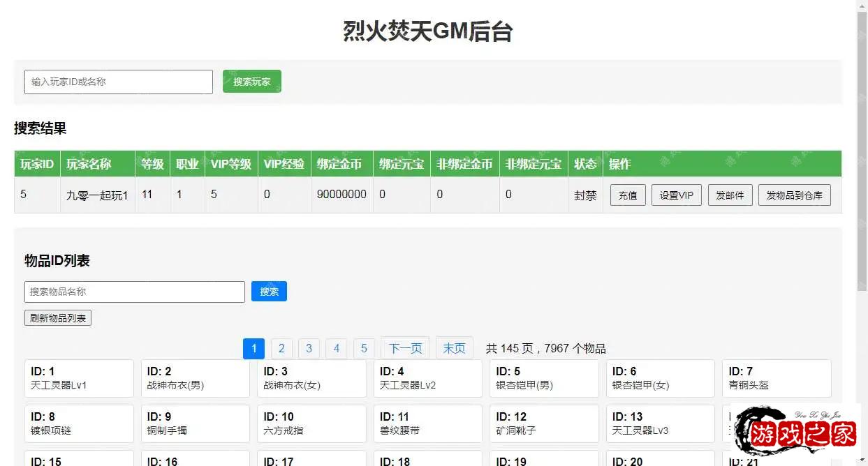Jump to page 3 in pagination
Viewport: 868px width, 466px height.
(309, 348)
